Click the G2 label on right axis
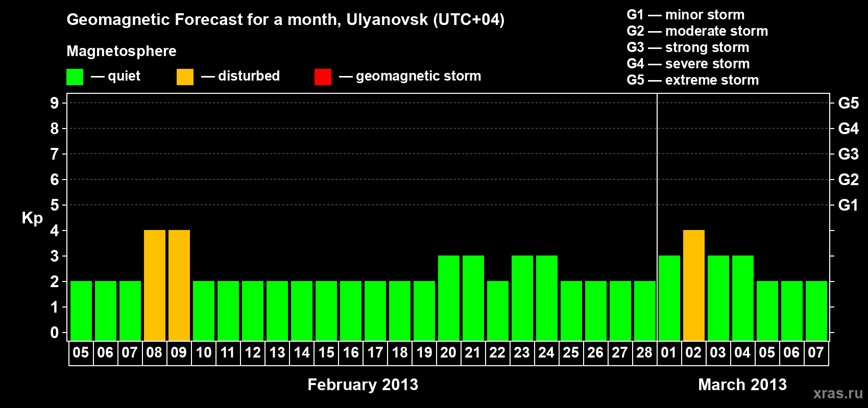 pyautogui.click(x=849, y=180)
